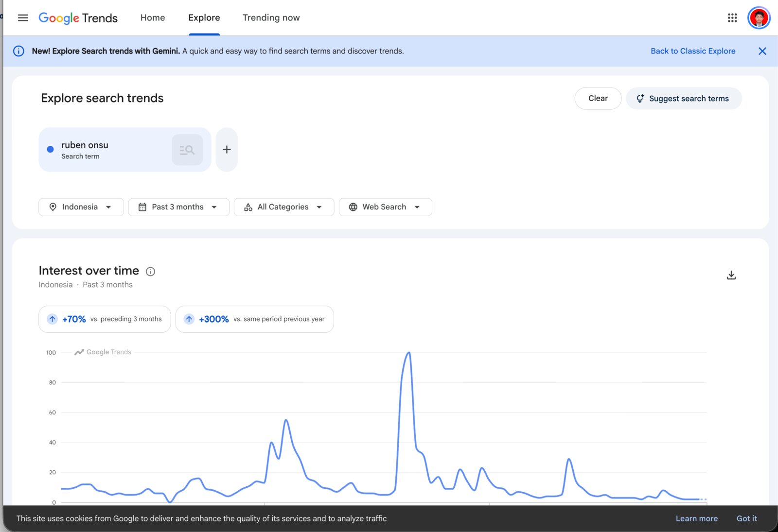The height and width of the screenshot is (532, 778).
Task: Click the +300% vs. same period previous year chip
Action: (254, 319)
